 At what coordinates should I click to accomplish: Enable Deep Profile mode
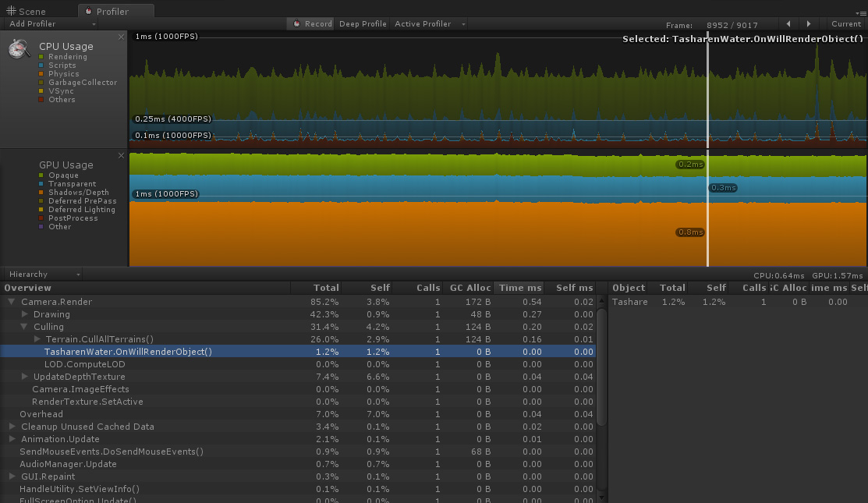pos(363,23)
